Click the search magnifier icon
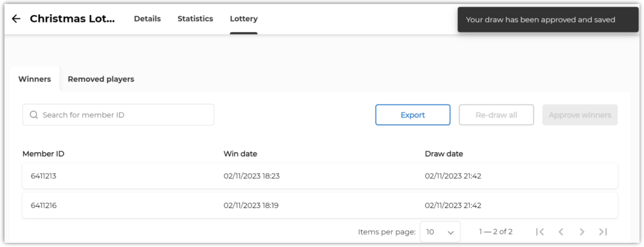The image size is (644, 247). point(34,115)
